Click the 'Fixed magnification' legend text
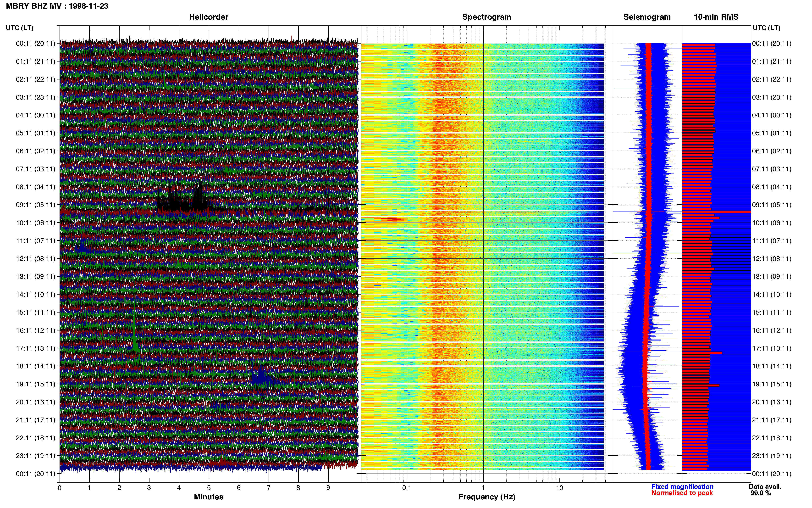Image resolution: width=812 pixels, height=508 pixels. pos(682,486)
